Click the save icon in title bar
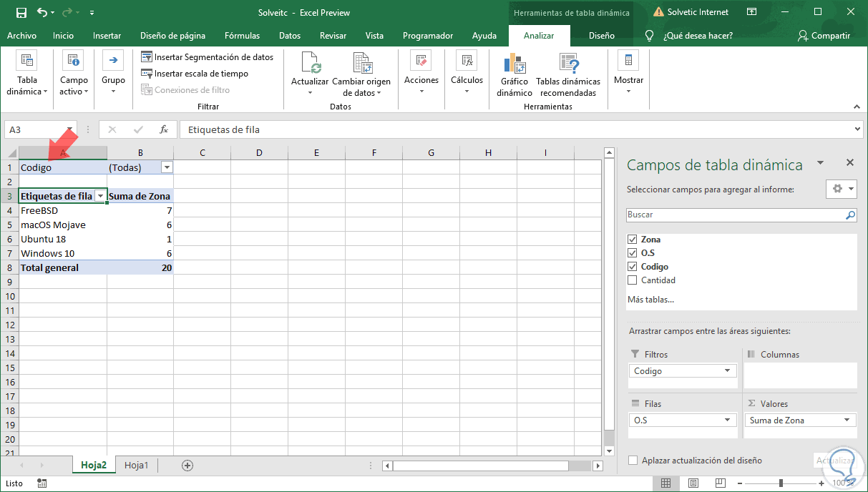The image size is (868, 492). tap(21, 12)
